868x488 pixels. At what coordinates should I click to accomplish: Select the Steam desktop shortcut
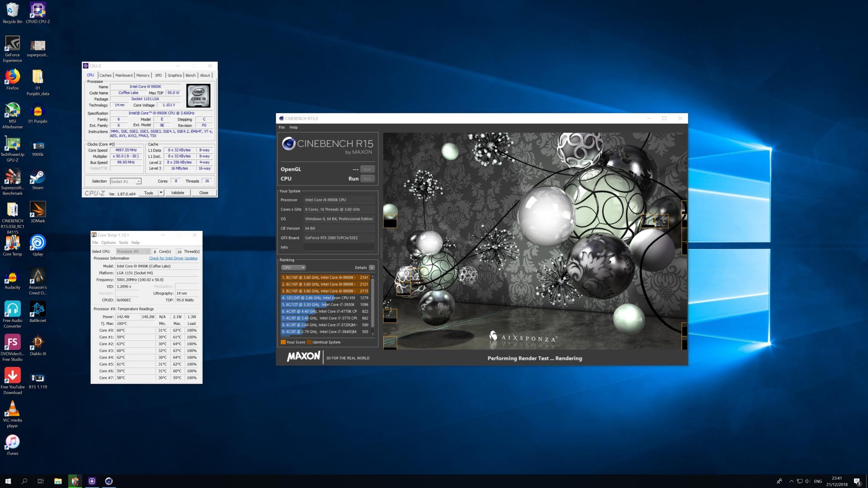tap(38, 179)
